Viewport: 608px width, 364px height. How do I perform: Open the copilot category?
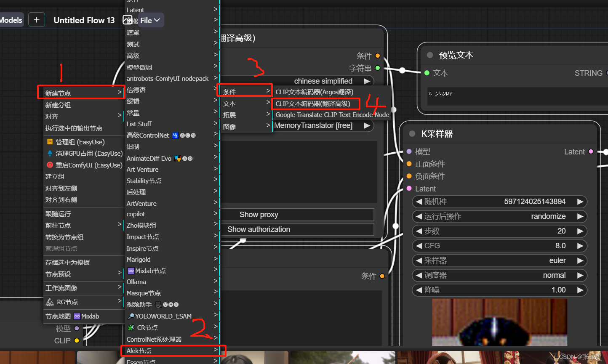coord(172,214)
